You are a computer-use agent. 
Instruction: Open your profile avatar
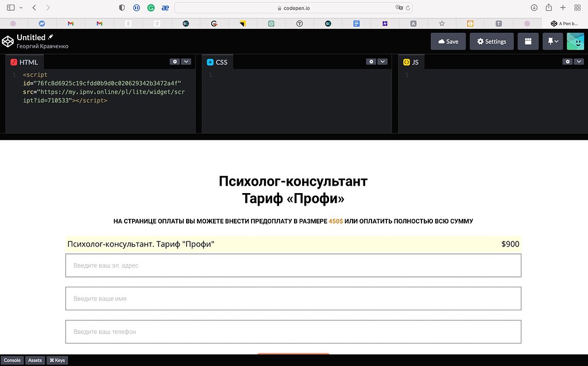pyautogui.click(x=575, y=41)
